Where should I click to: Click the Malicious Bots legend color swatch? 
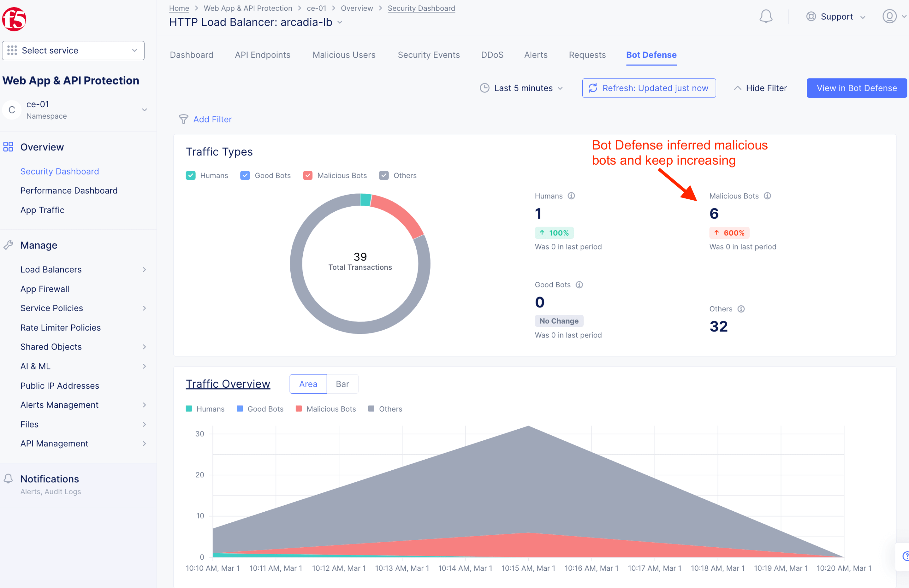tap(299, 409)
